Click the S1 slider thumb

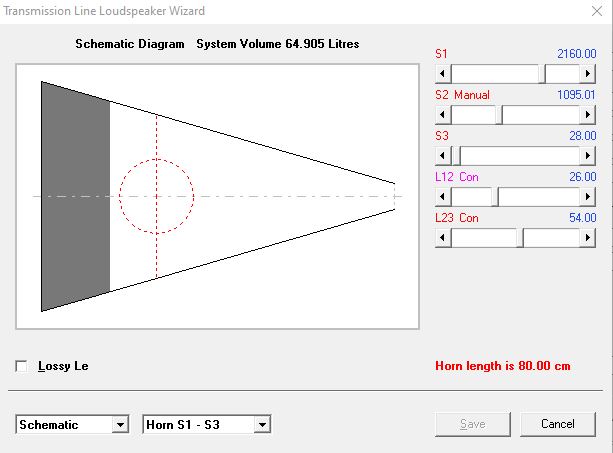pyautogui.click(x=542, y=73)
